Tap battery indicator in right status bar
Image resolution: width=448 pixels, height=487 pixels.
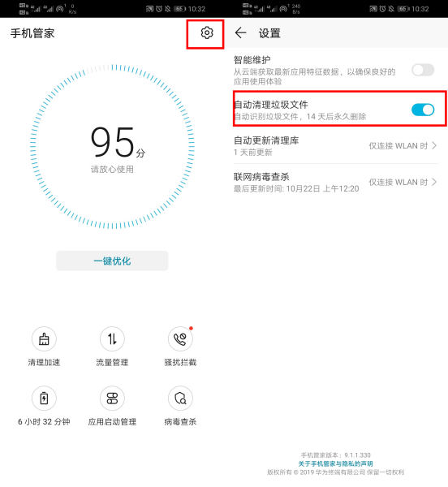[x=403, y=9]
